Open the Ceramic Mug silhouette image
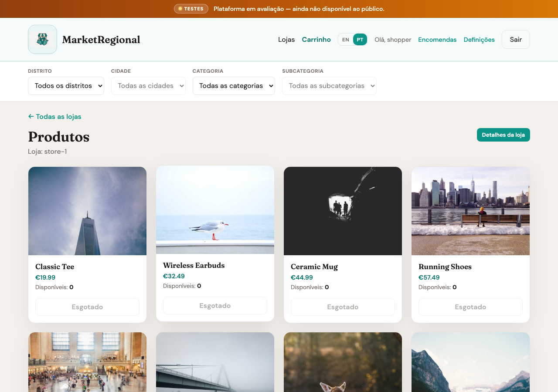The image size is (558, 392). [343, 211]
